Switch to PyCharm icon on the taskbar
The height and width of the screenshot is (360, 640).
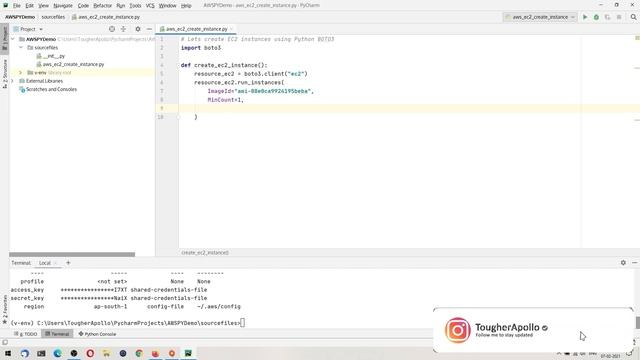[188, 353]
